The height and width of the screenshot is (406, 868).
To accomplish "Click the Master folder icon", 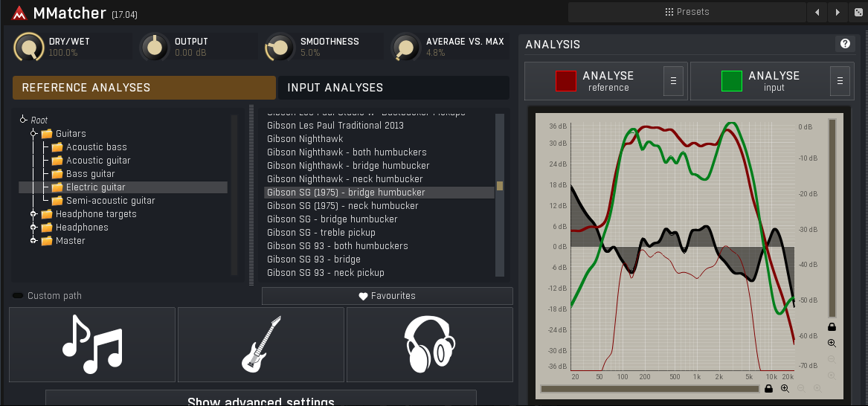I will 47,241.
